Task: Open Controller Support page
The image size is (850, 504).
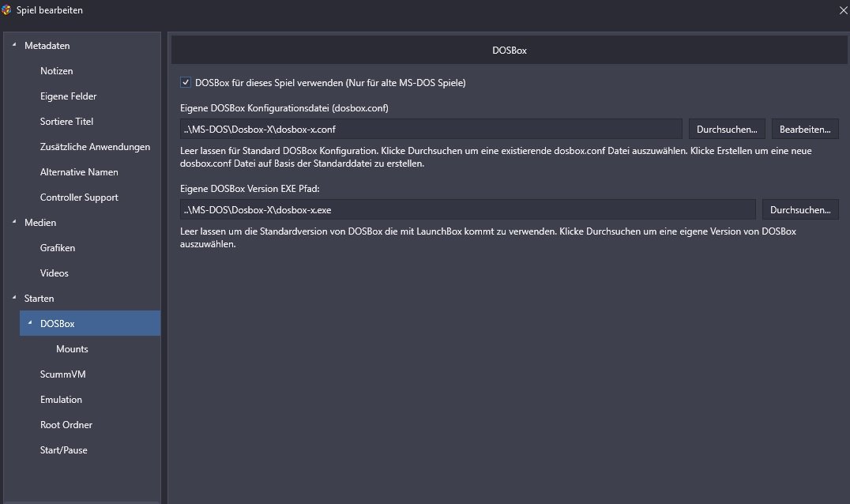Action: click(x=79, y=197)
